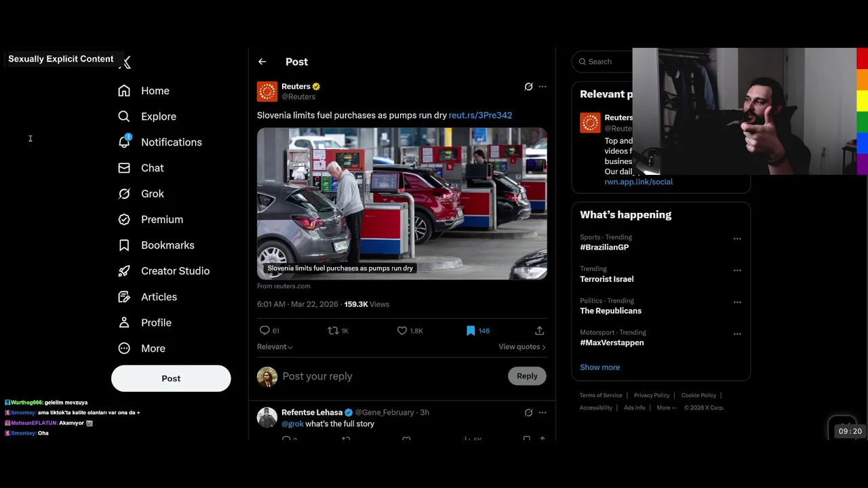
Task: Click the share icon on Reuters post
Action: (540, 331)
